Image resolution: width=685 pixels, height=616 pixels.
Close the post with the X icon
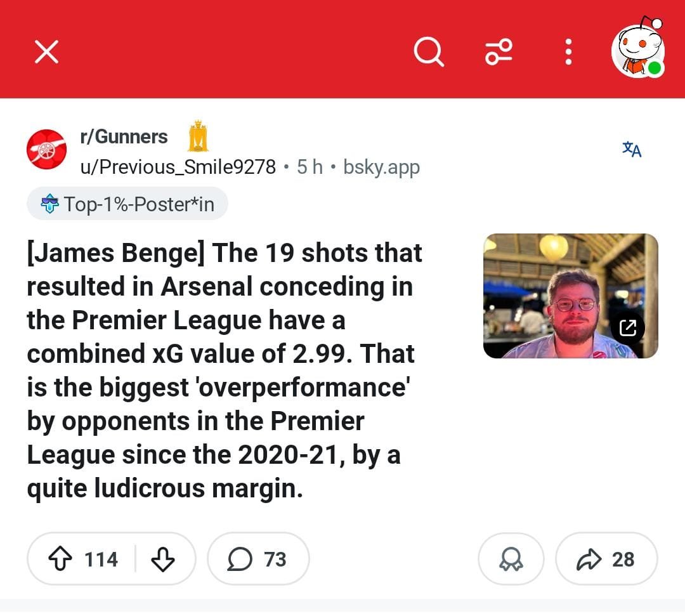[x=46, y=51]
